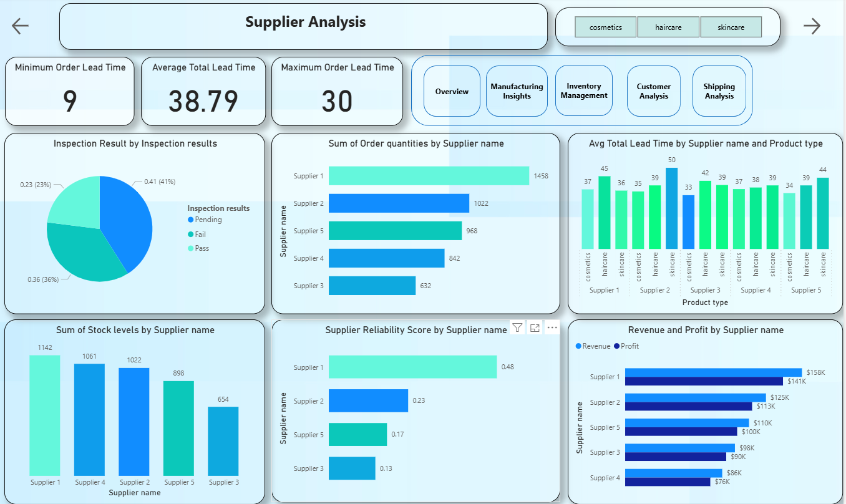Select the 654 stock level column

(x=223, y=442)
